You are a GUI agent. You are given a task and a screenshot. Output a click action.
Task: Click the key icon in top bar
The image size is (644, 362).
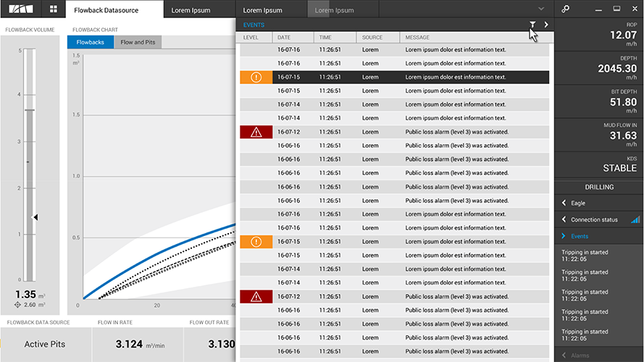566,9
